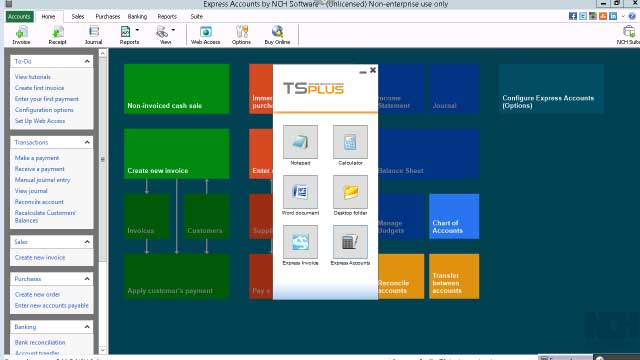The image size is (640, 360).
Task: Collapse the Banking sidebar section
Action: [x=87, y=327]
